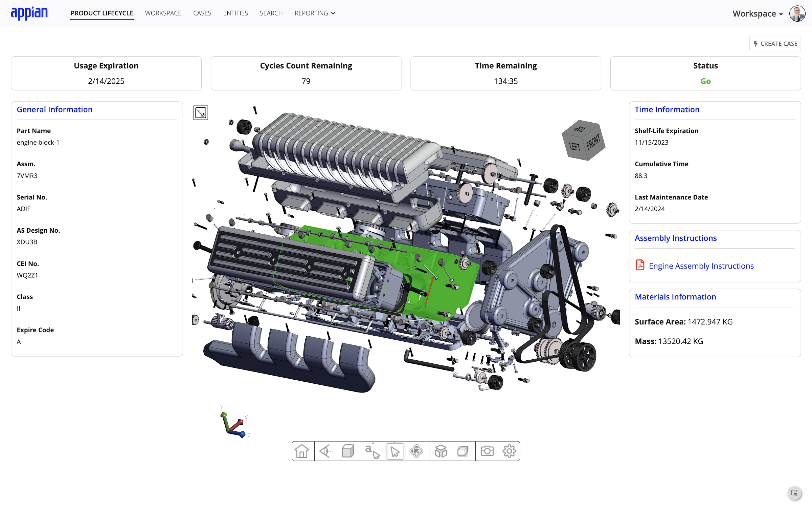
Task: Click the Materials Information heading
Action: 675,297
